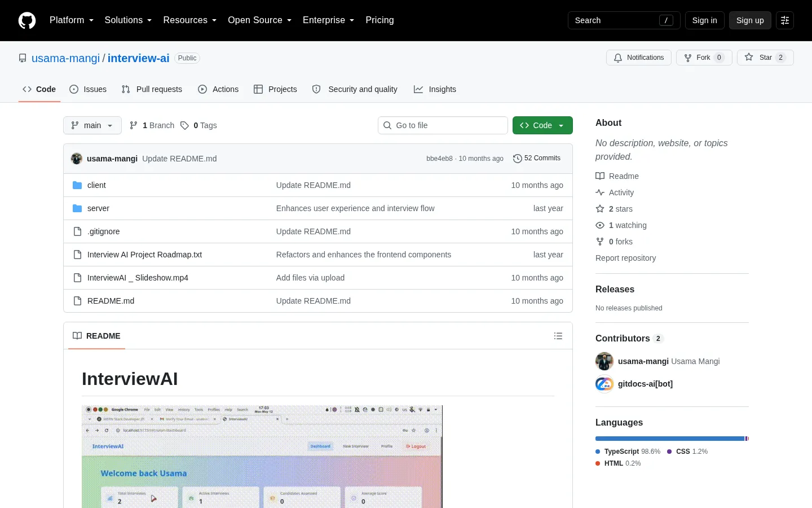
Task: Click the Sign up button
Action: tap(750, 20)
